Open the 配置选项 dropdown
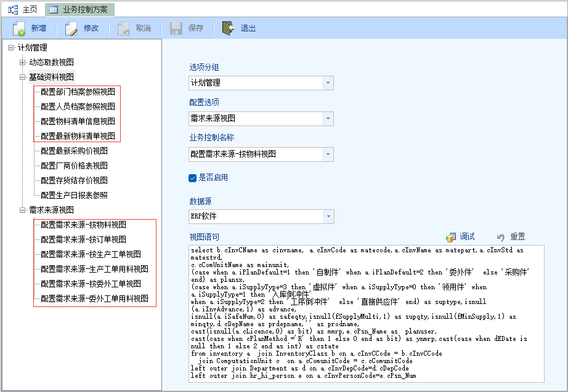The image size is (568, 392). pyautogui.click(x=328, y=118)
